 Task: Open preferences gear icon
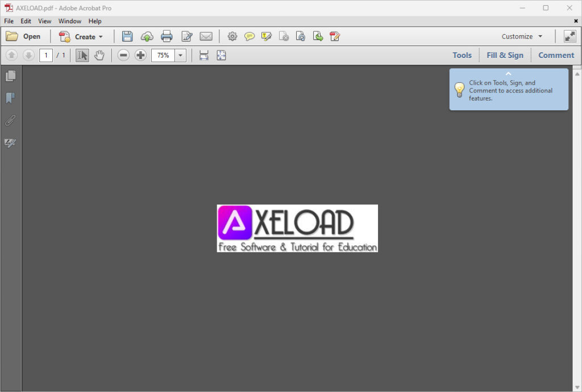coord(232,36)
